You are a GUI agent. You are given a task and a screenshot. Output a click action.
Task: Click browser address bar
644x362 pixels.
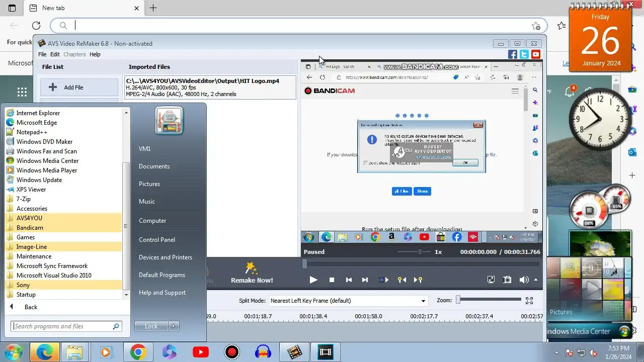pos(298,26)
